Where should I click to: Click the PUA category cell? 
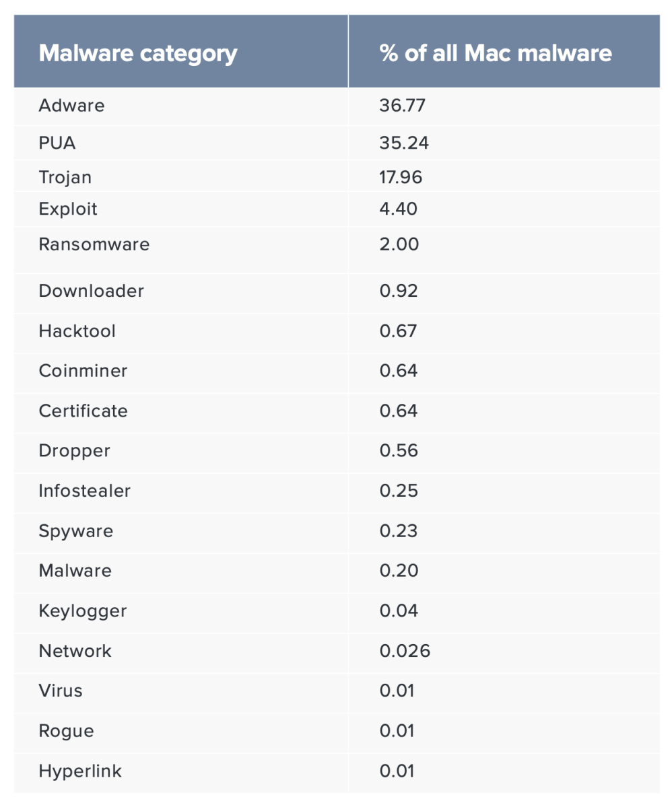pos(57,143)
